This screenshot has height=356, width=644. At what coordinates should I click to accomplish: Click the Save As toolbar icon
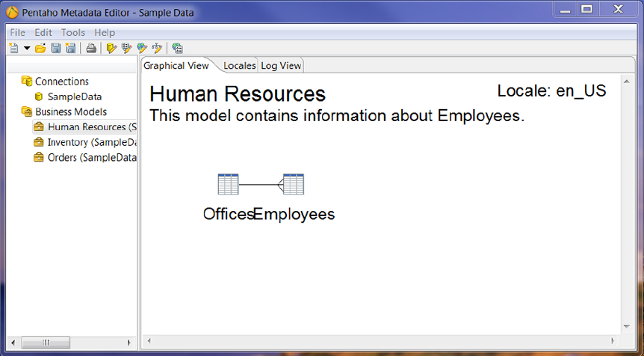(x=70, y=49)
